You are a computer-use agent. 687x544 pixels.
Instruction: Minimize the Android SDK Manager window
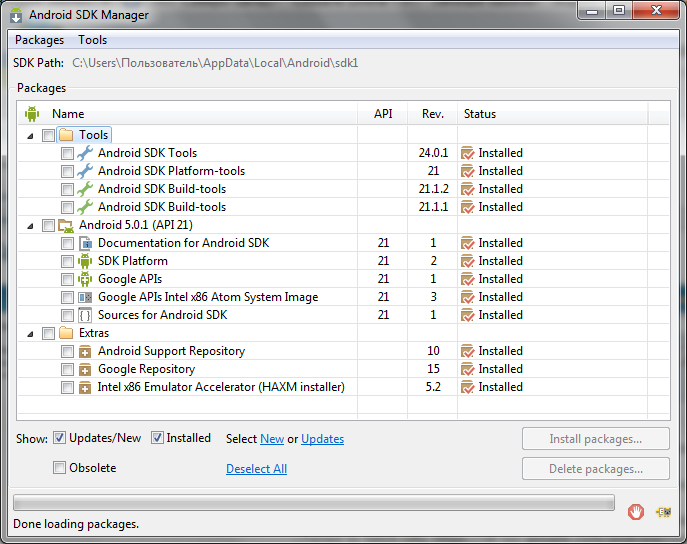(x=592, y=11)
